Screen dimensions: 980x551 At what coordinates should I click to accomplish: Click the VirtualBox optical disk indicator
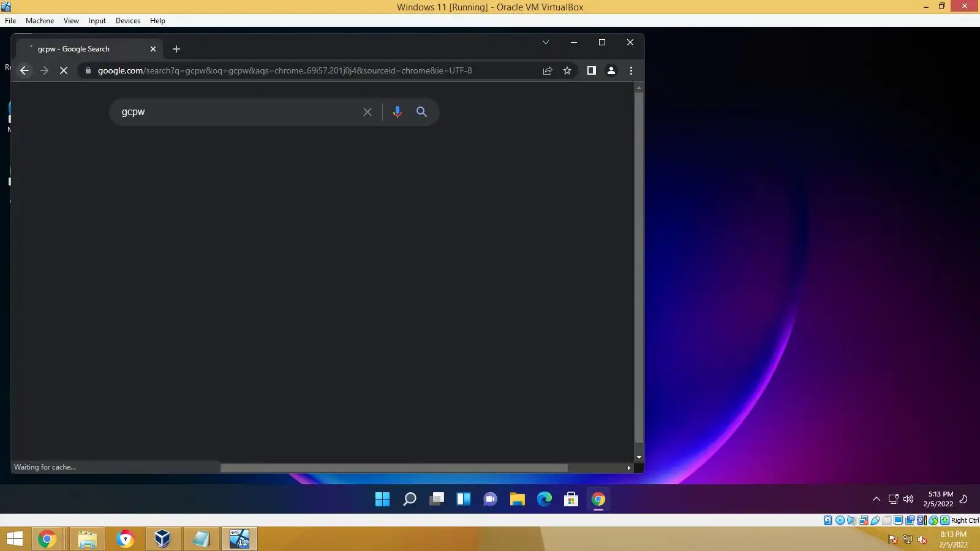840,520
